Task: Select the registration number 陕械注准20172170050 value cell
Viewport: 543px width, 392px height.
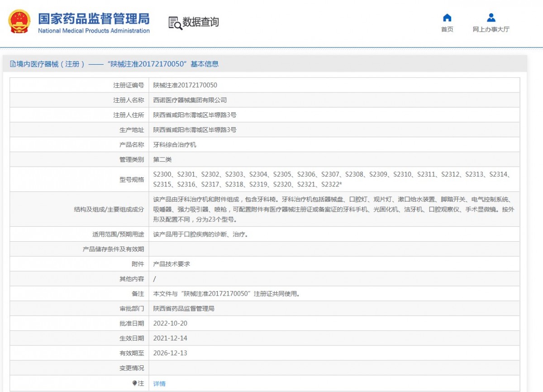Action: pos(185,85)
